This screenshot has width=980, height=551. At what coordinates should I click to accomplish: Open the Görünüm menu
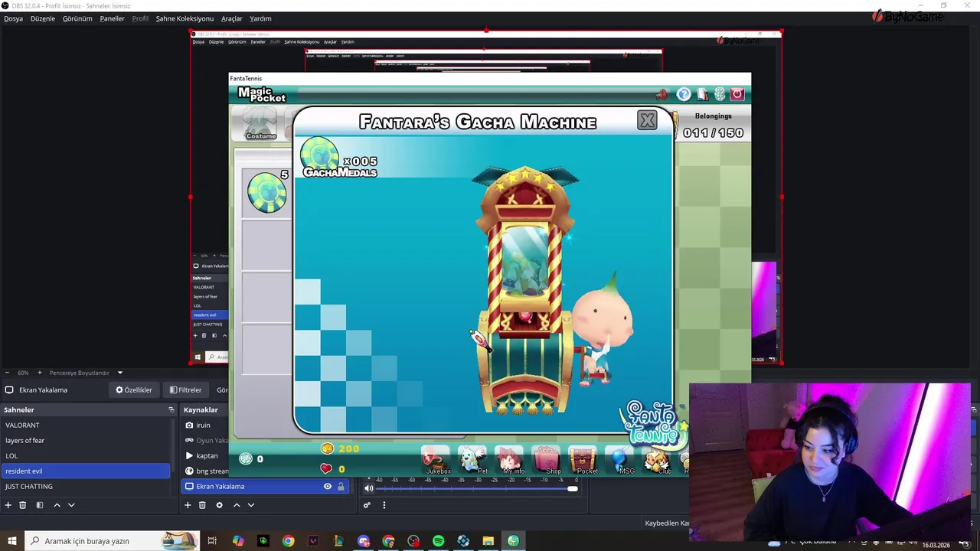[77, 18]
